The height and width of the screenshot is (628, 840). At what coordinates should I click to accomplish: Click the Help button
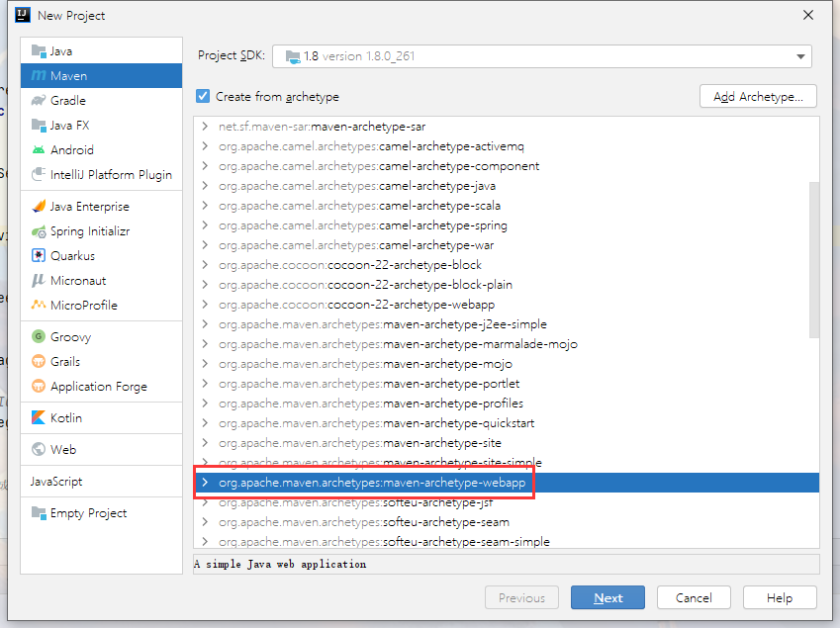click(780, 597)
